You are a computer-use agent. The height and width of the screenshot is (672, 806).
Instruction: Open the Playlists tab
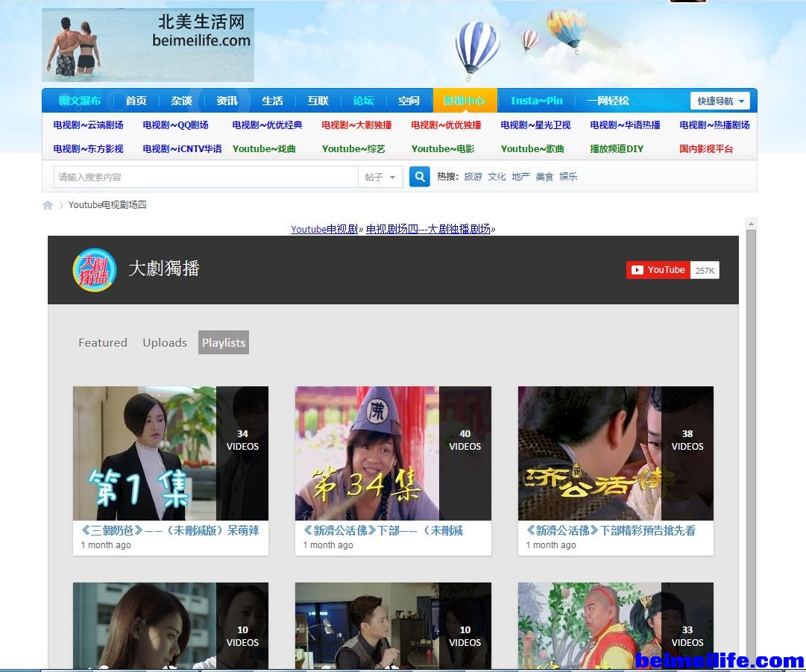224,343
